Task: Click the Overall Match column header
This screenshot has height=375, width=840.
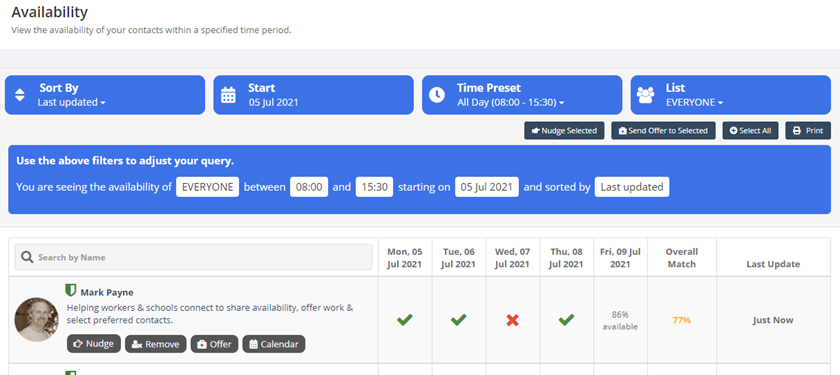Action: coord(681,258)
